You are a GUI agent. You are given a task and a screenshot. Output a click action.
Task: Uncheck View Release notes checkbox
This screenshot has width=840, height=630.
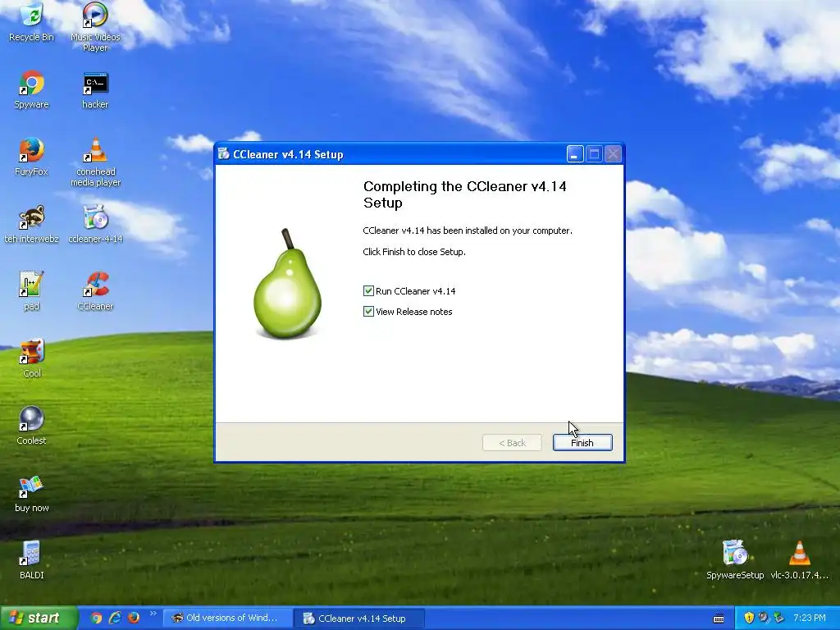coord(368,311)
